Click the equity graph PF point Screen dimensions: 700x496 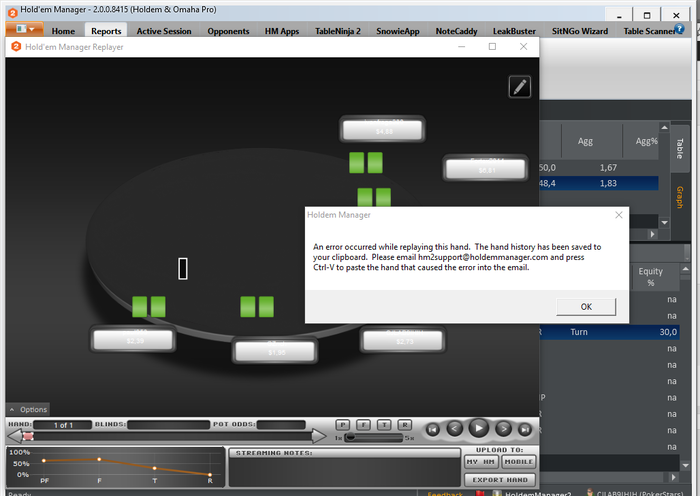(x=44, y=460)
